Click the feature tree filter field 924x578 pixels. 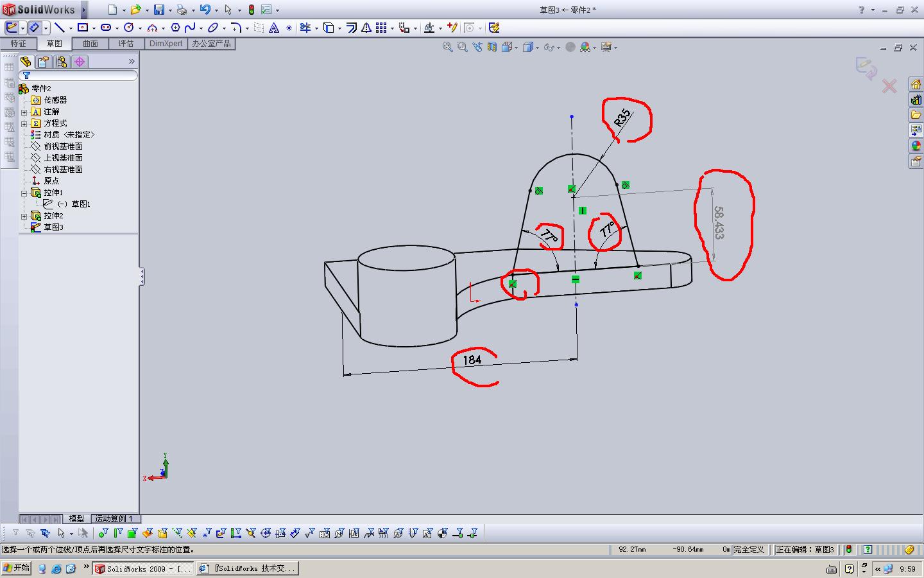point(78,76)
